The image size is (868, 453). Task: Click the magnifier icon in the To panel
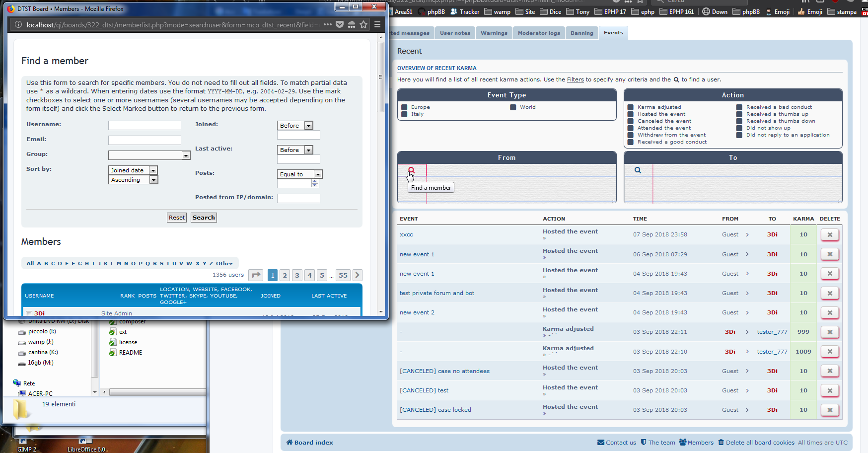(638, 170)
